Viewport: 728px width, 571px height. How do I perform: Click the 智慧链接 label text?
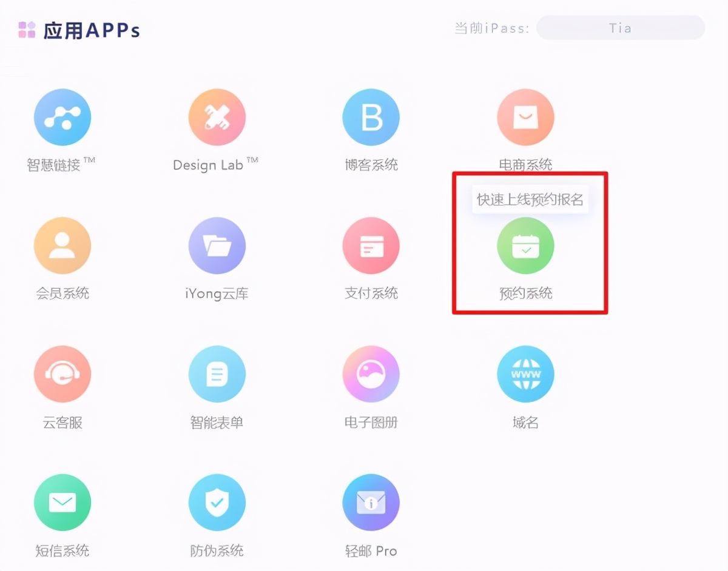point(61,164)
